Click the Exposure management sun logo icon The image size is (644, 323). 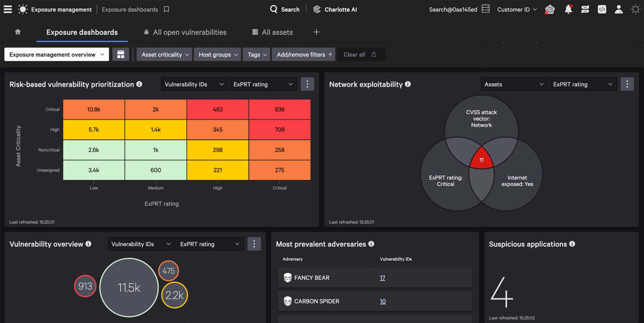pos(23,9)
